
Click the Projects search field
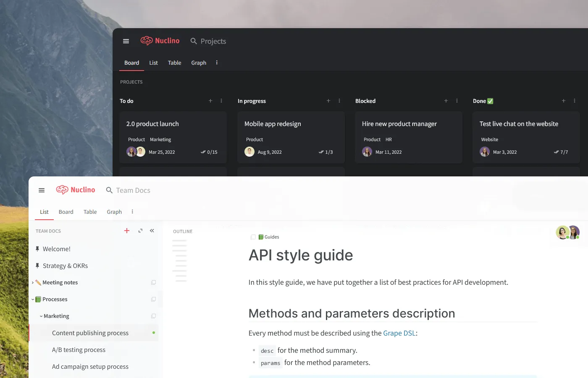coord(208,41)
